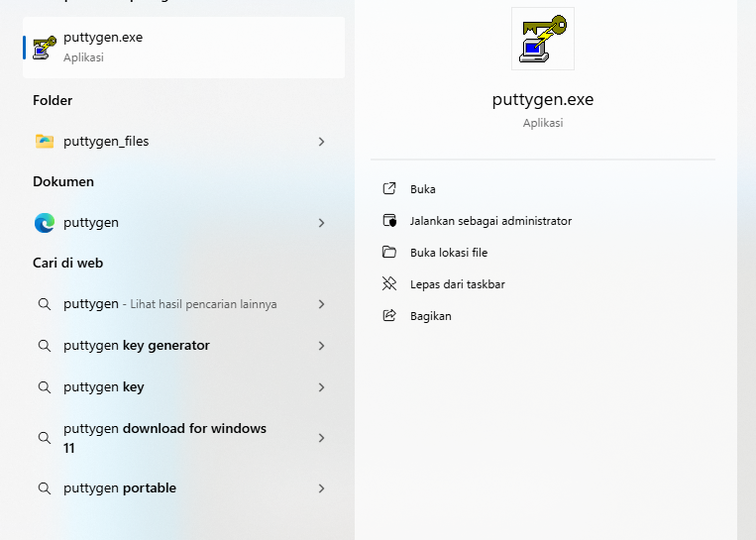Expand the puttygen document result chevron
Image resolution: width=756 pixels, height=540 pixels.
pos(321,223)
